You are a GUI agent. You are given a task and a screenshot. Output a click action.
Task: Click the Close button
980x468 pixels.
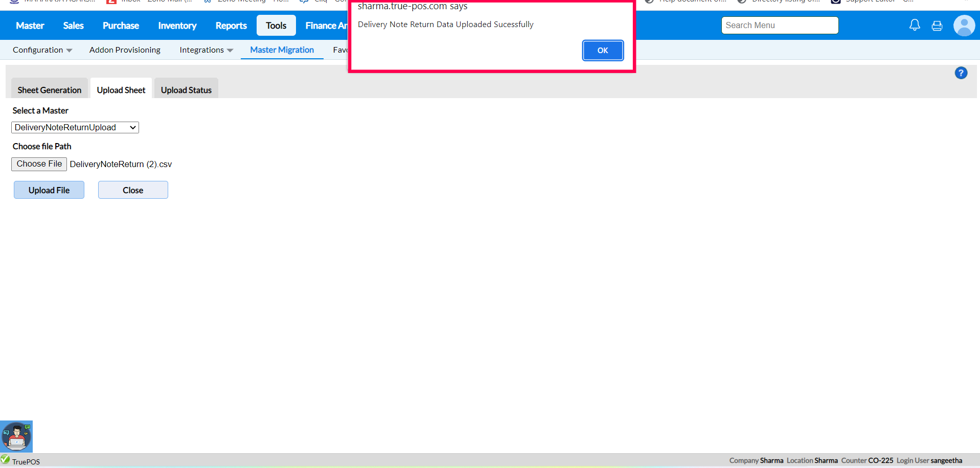(133, 190)
